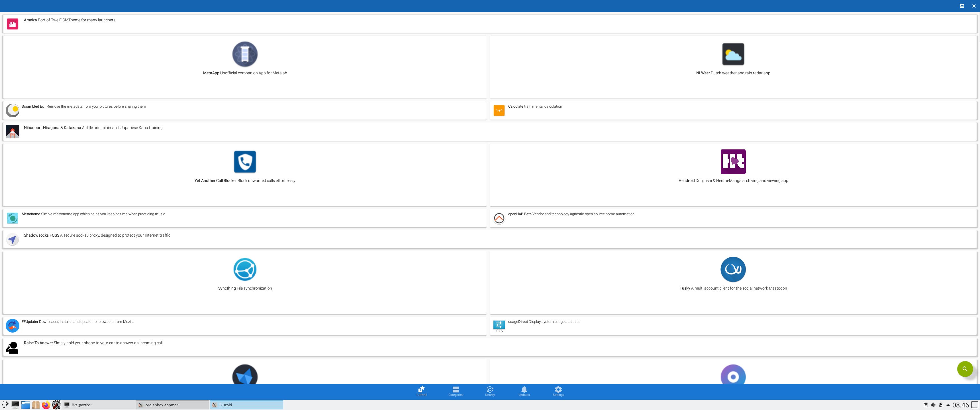The width and height of the screenshot is (980, 410).
Task: Select the F-Droid taskbar window button
Action: [x=246, y=405]
